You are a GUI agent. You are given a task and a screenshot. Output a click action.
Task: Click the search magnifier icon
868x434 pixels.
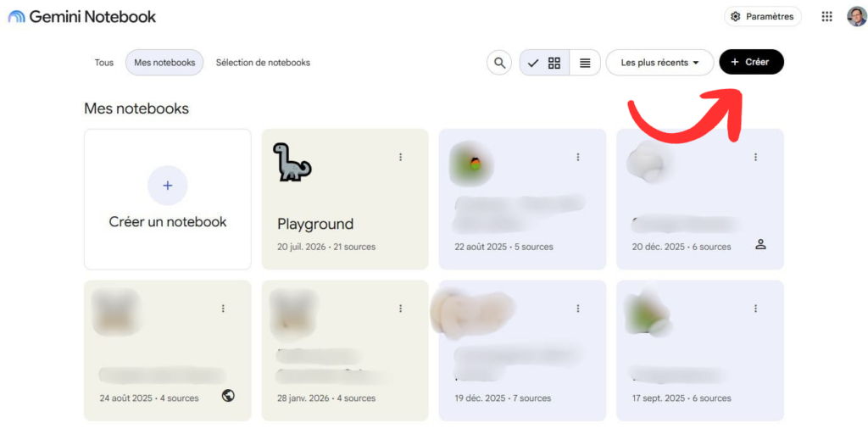pyautogui.click(x=499, y=63)
